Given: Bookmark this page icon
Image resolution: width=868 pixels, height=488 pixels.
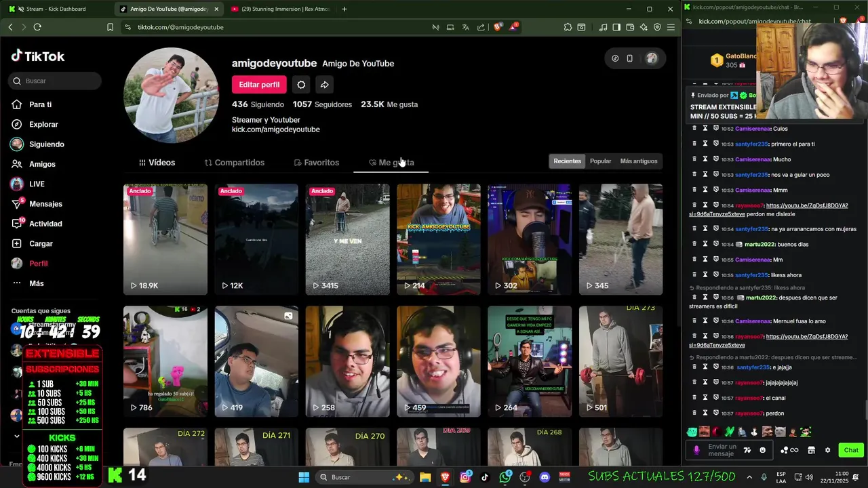Looking at the screenshot, I should tap(110, 27).
